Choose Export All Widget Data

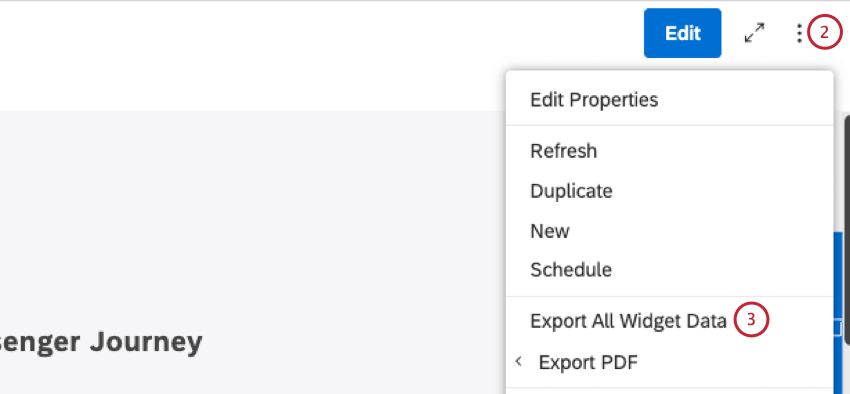[x=628, y=321]
